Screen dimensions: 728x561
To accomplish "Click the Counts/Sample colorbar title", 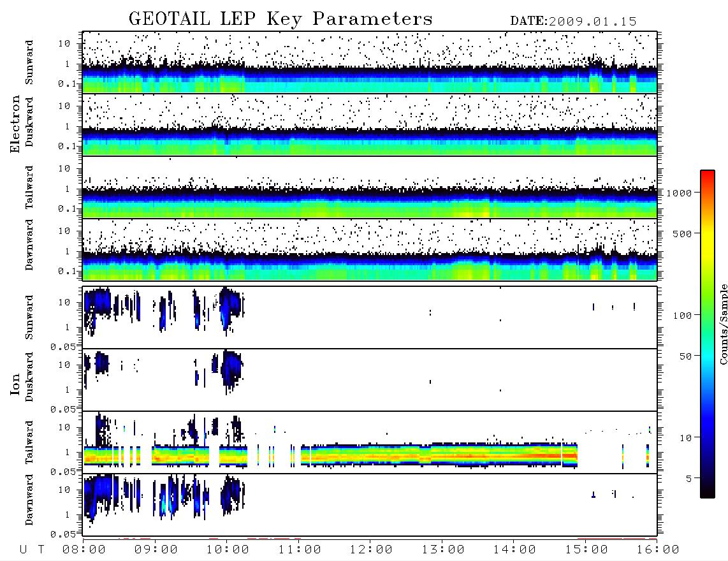I will pos(723,324).
